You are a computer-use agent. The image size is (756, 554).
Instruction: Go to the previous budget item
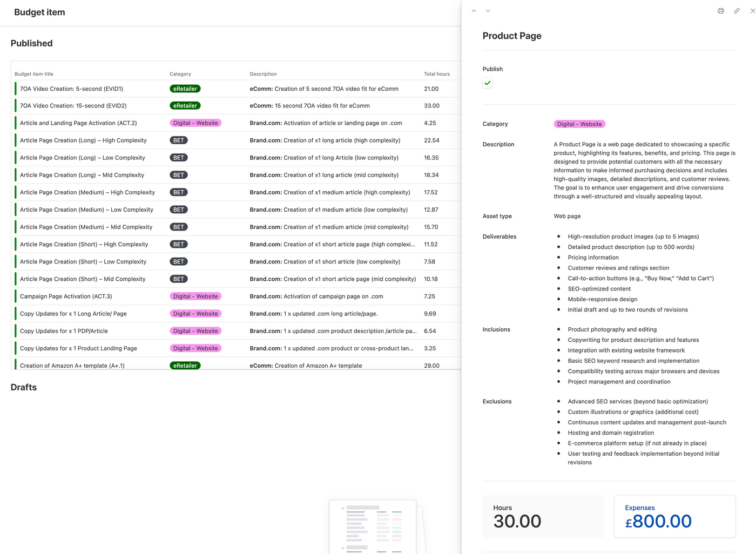474,11
